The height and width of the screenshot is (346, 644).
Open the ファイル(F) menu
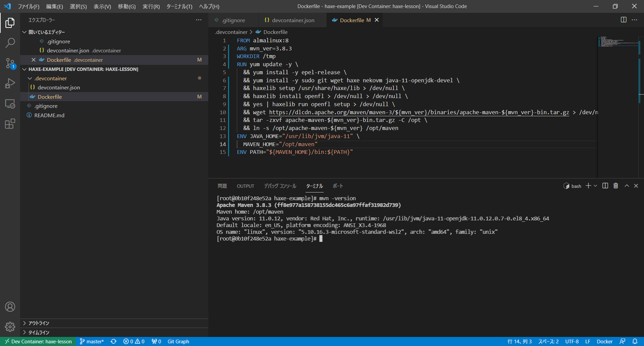click(28, 6)
